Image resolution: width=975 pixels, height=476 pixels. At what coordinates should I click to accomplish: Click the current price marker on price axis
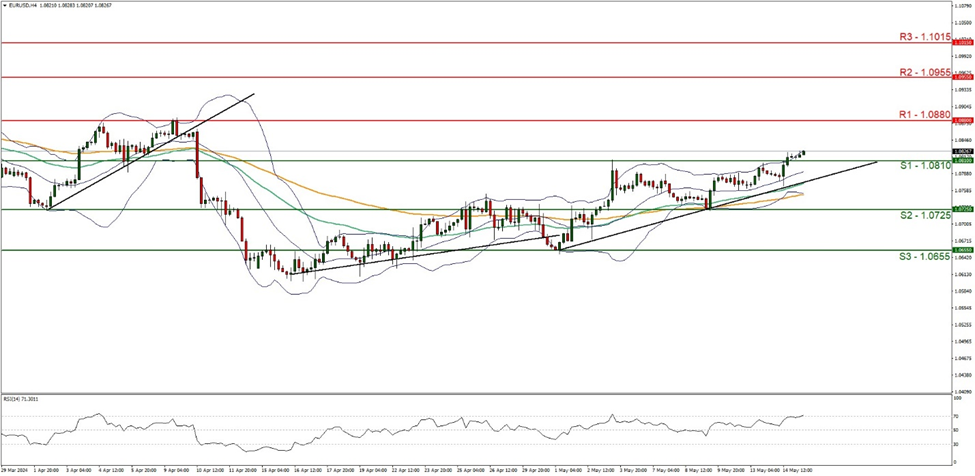coord(962,151)
